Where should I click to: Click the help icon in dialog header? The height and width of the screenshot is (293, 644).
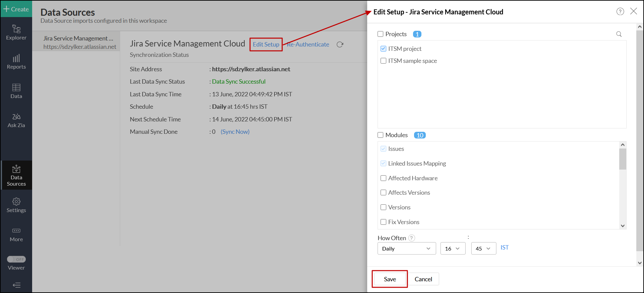(620, 12)
